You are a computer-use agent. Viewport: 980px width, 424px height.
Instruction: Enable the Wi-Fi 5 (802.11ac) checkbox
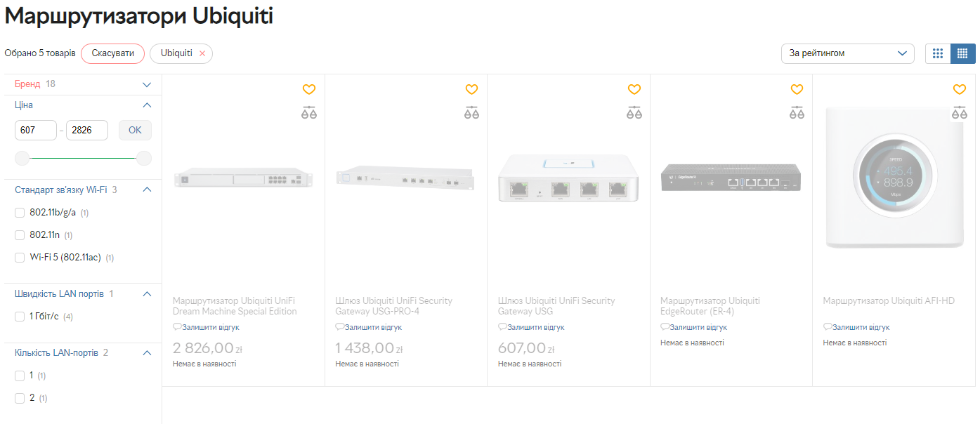pyautogui.click(x=20, y=258)
